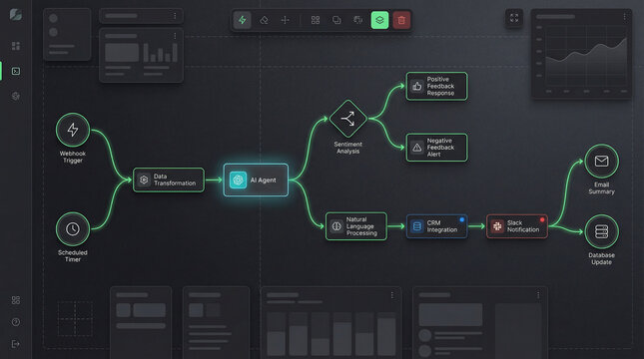Screen dimensions: 644x359
Task: Open the menu on the bottom bar chart panel
Action: [392, 295]
